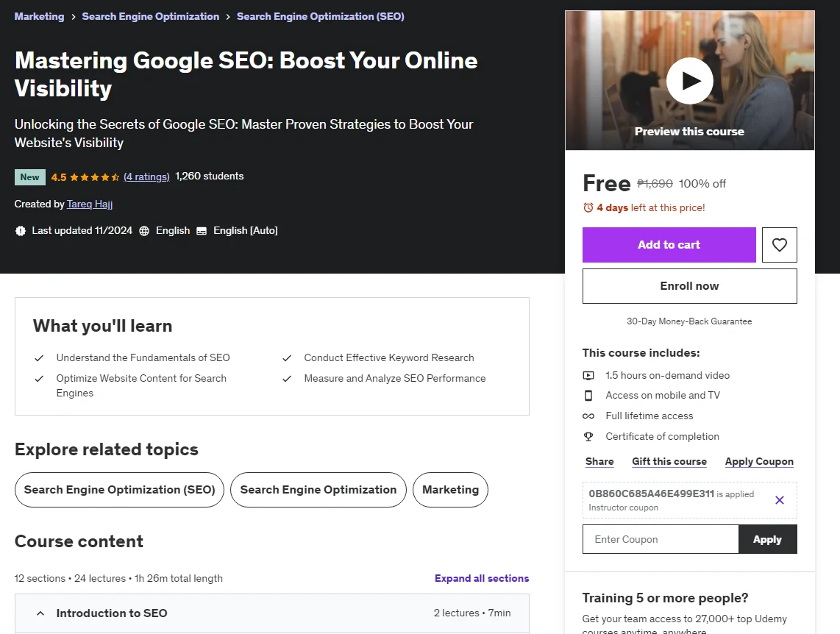Click 2 lectures 7min text
840x634 pixels.
coord(472,613)
